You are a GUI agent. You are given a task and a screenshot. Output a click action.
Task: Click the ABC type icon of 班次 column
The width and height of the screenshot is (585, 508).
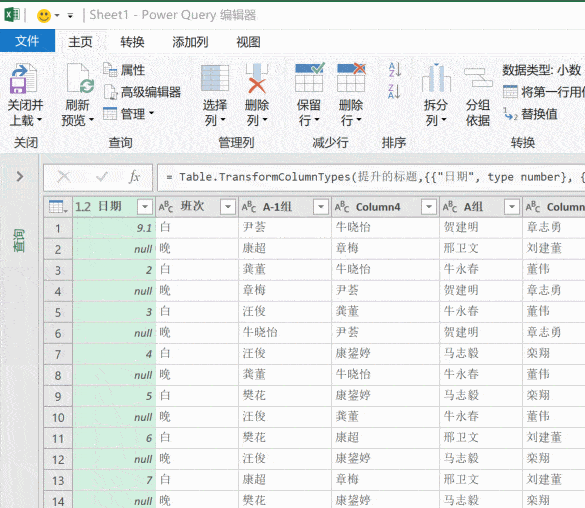166,207
